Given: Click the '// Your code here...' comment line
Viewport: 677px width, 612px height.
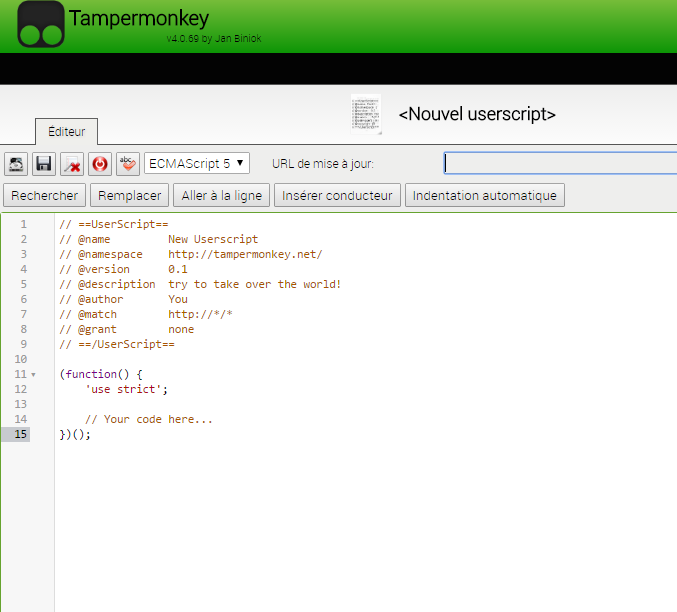Looking at the screenshot, I should pos(149,420).
